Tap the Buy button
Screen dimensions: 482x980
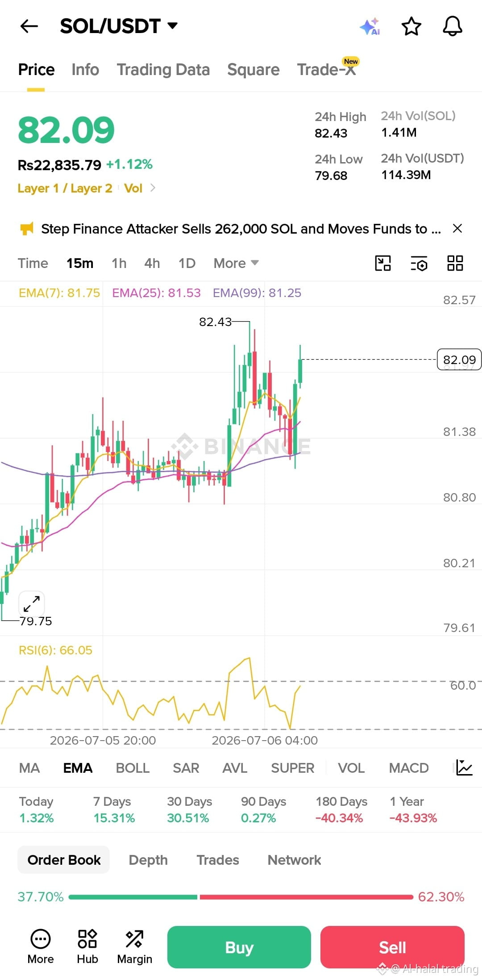click(239, 947)
